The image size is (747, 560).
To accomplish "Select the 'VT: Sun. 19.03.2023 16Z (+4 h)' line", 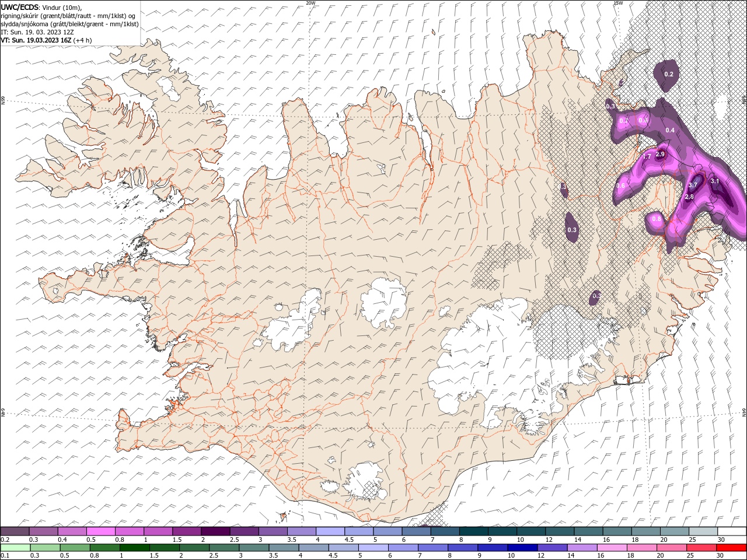I will coord(46,40).
